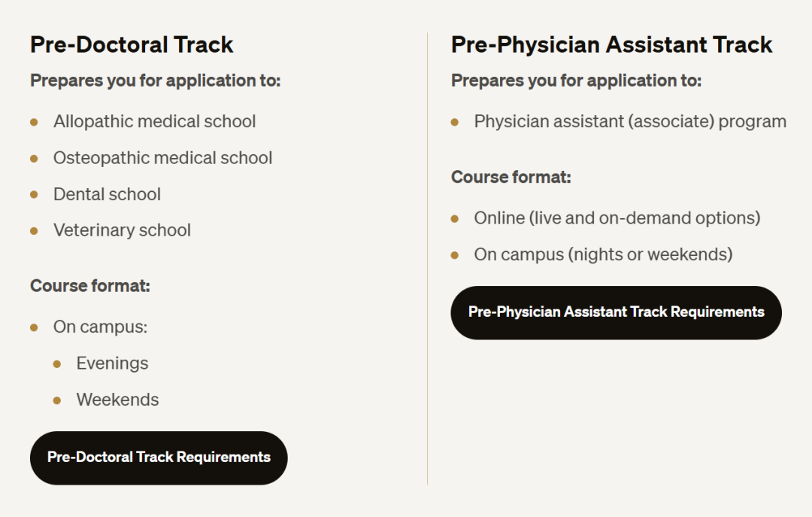Click On campus (nights or weekends) item
This screenshot has height=517, width=812.
tap(603, 254)
